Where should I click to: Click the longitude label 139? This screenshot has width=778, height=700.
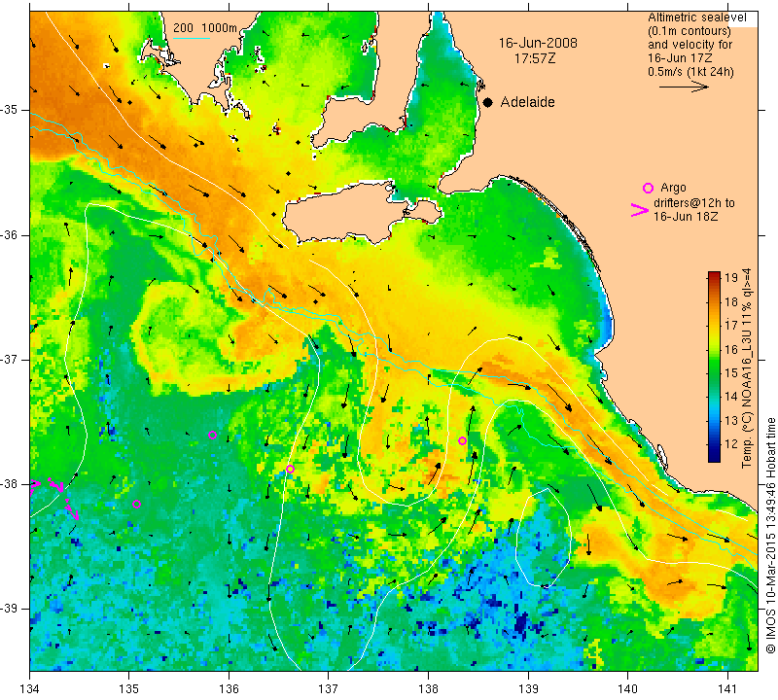pyautogui.click(x=528, y=689)
